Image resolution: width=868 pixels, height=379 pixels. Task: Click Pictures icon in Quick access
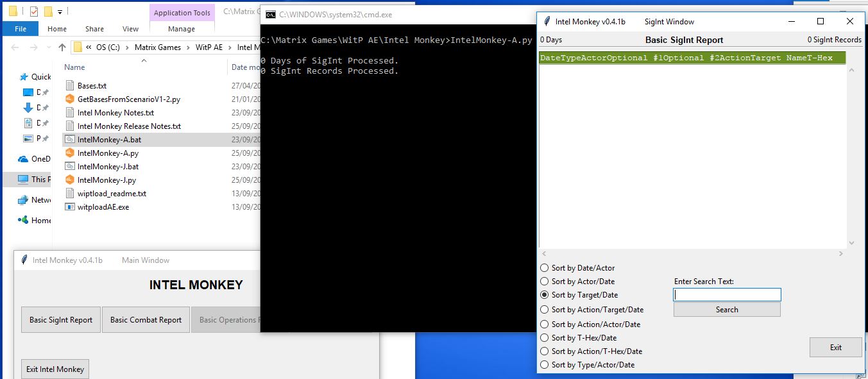tap(28, 139)
